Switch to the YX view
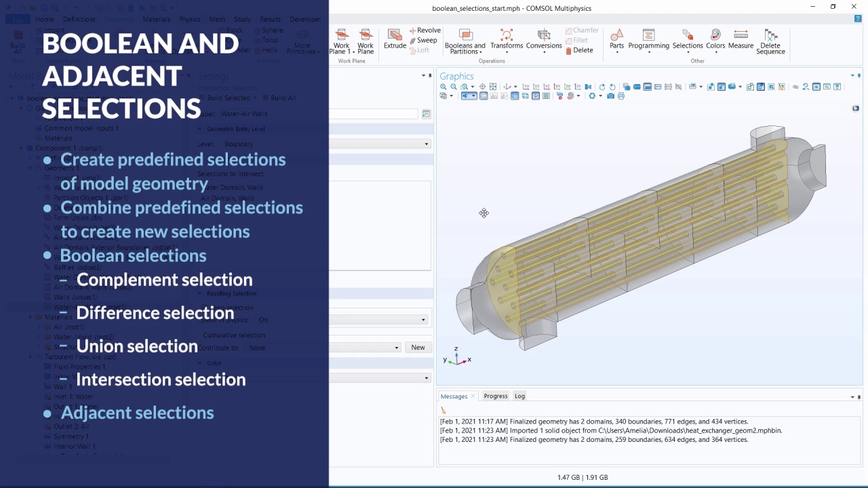This screenshot has height=488, width=868. (557, 87)
